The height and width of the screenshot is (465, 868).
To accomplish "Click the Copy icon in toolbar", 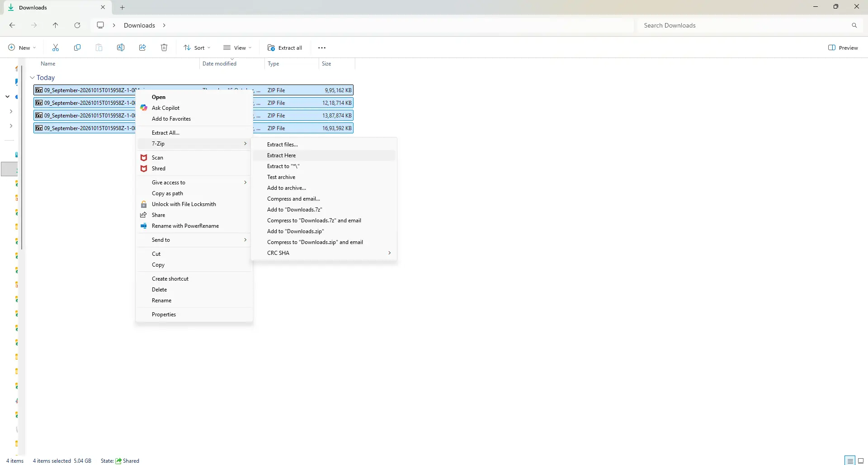I will click(x=77, y=48).
